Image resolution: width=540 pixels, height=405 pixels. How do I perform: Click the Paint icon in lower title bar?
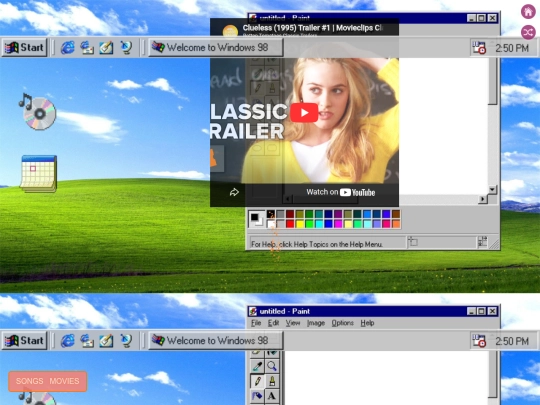pos(253,311)
